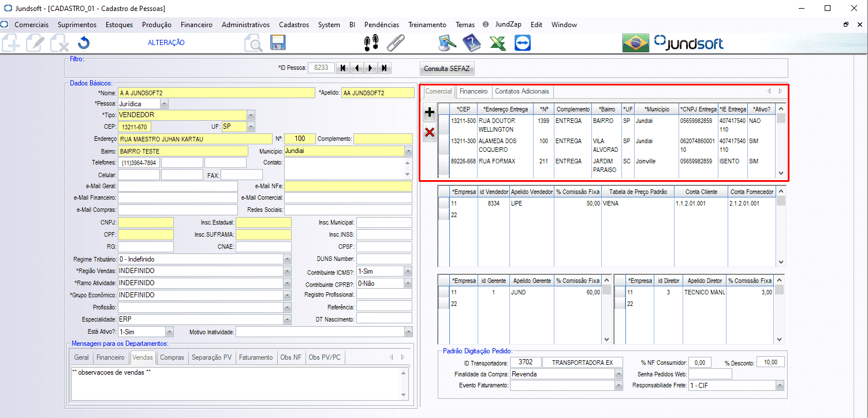The height and width of the screenshot is (418, 868).
Task: Click the new record toolbar icon
Action: coord(11,43)
